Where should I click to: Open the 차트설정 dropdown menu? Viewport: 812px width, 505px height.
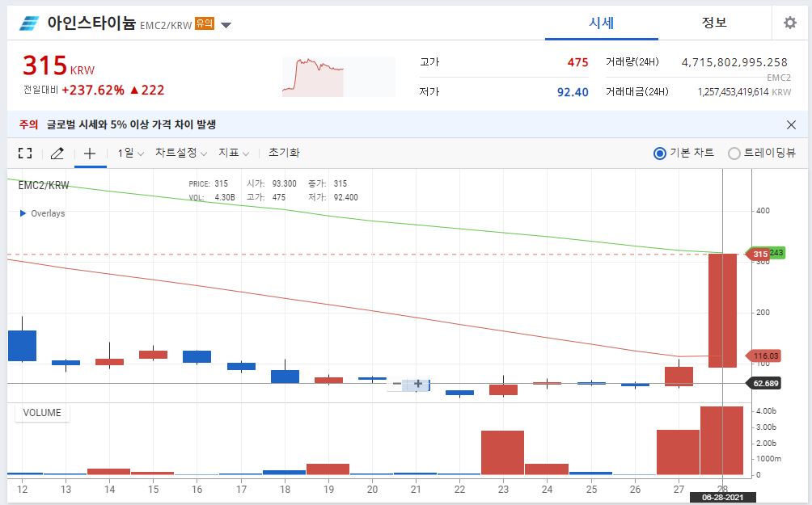pyautogui.click(x=177, y=153)
